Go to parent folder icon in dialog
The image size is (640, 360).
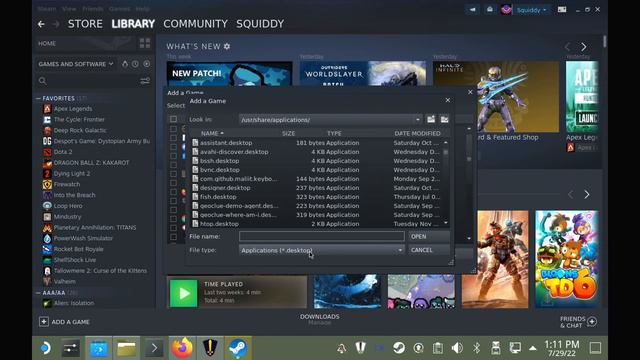431,120
